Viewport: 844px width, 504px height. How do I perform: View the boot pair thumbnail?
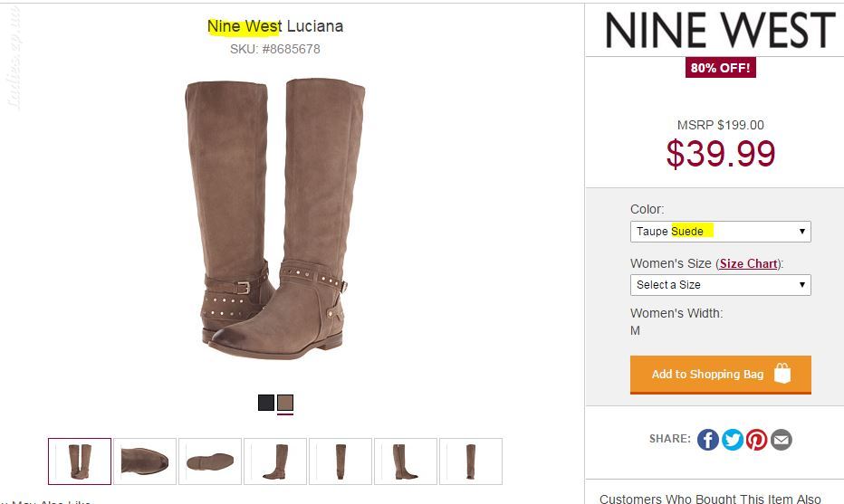(80, 461)
